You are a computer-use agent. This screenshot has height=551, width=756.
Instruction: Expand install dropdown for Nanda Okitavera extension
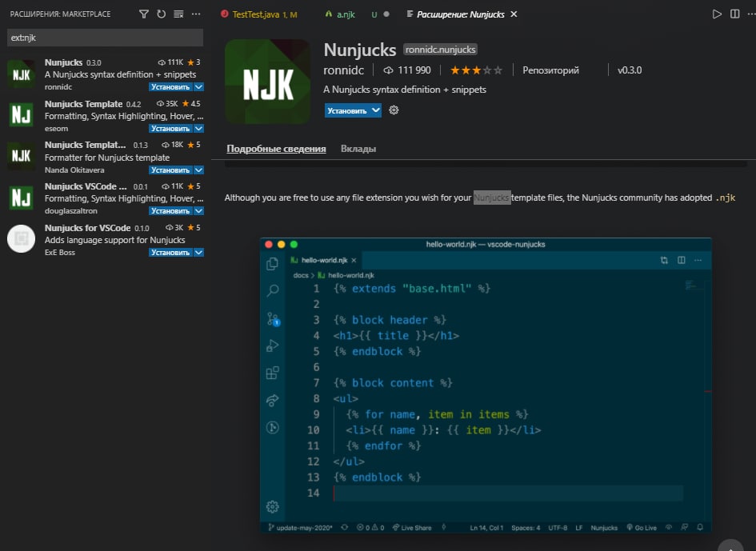(198, 170)
